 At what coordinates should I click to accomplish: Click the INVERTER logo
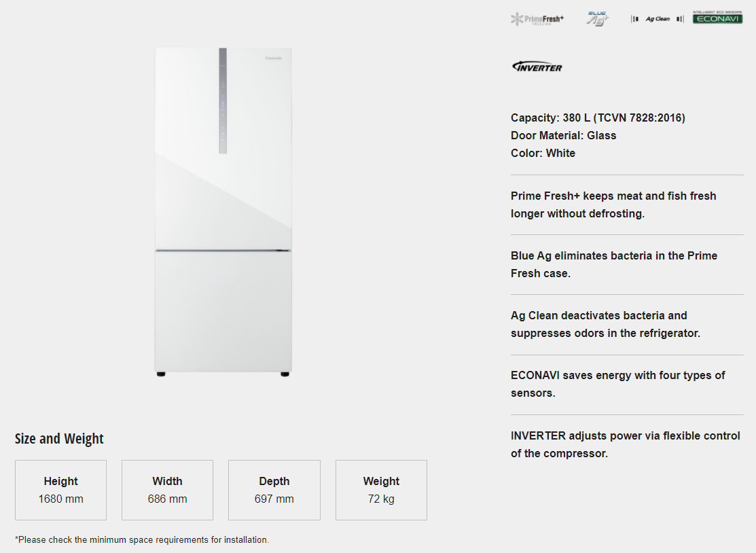537,67
